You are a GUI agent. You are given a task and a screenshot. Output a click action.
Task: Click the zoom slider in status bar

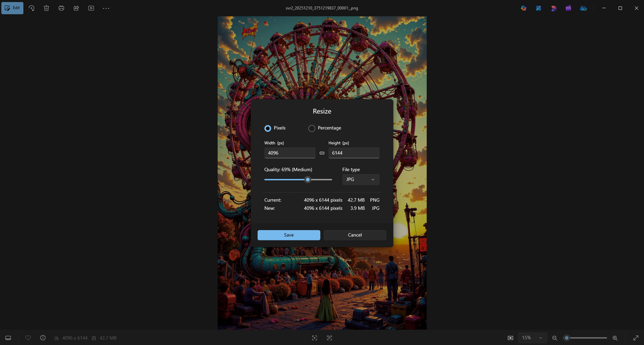click(585, 338)
